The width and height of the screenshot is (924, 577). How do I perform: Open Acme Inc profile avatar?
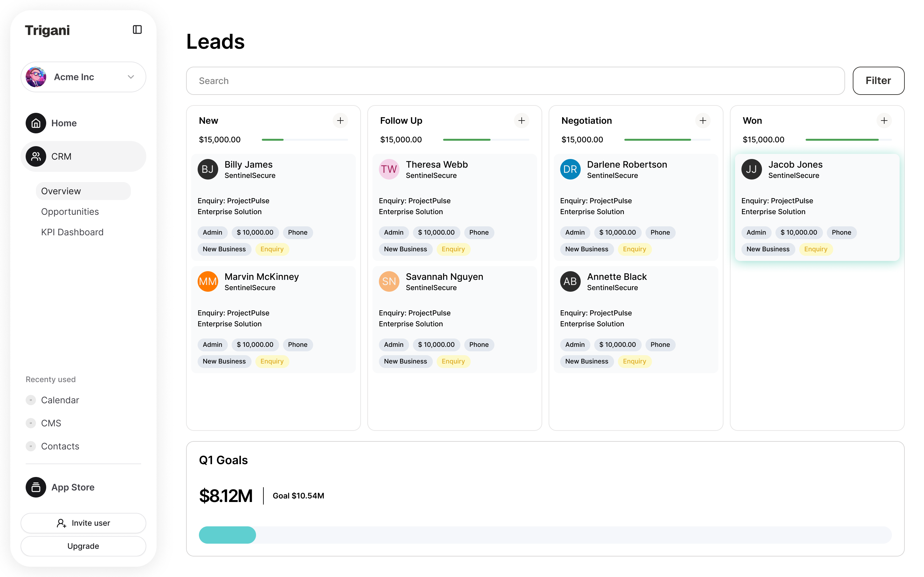click(36, 77)
